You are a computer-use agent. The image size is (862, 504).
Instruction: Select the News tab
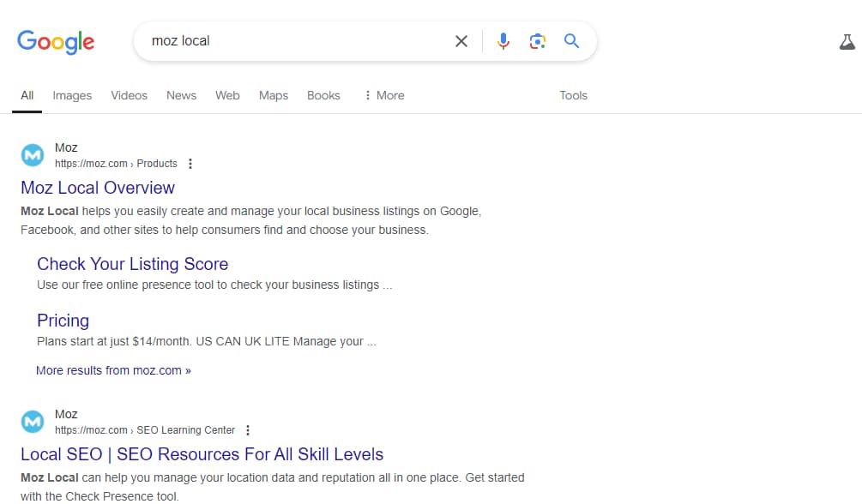[x=181, y=95]
